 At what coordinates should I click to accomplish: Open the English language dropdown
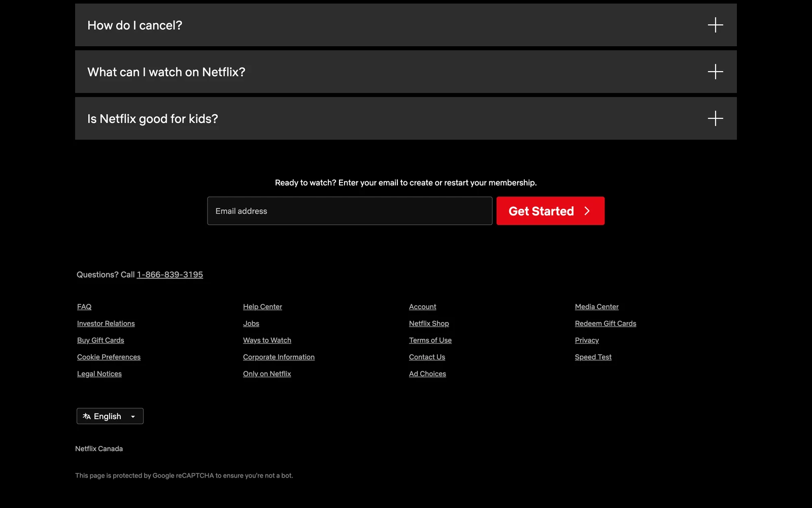[110, 416]
